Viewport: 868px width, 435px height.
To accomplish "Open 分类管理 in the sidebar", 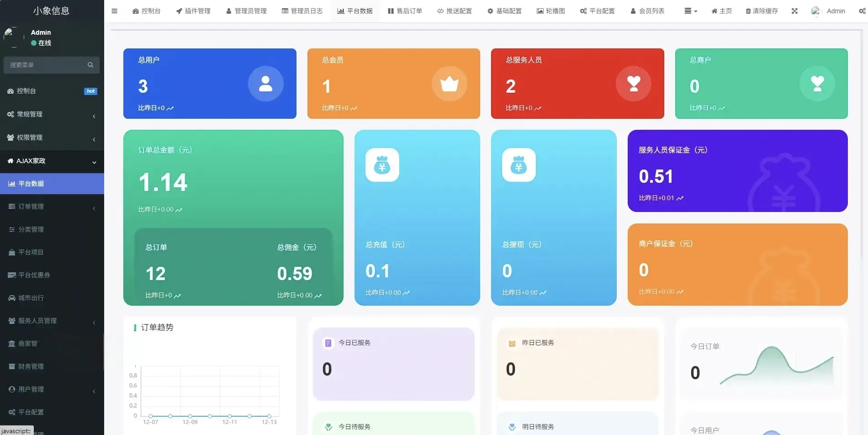I will click(x=52, y=229).
